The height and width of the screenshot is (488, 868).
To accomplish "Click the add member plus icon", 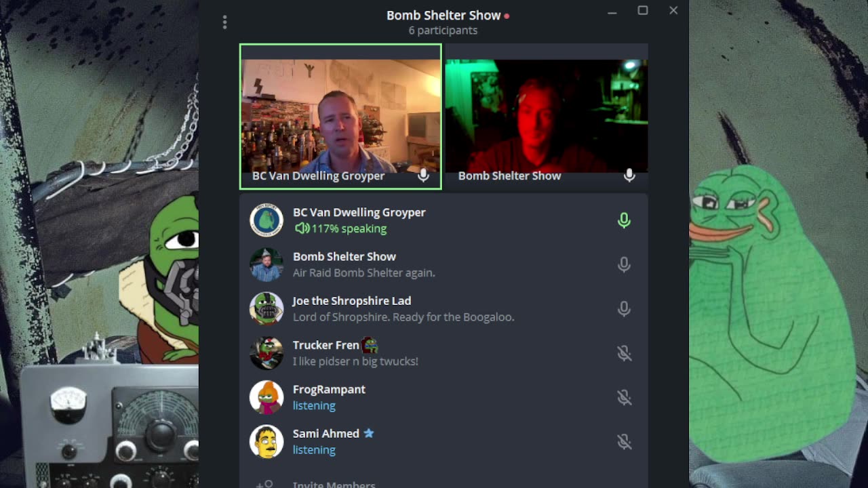I will [264, 484].
